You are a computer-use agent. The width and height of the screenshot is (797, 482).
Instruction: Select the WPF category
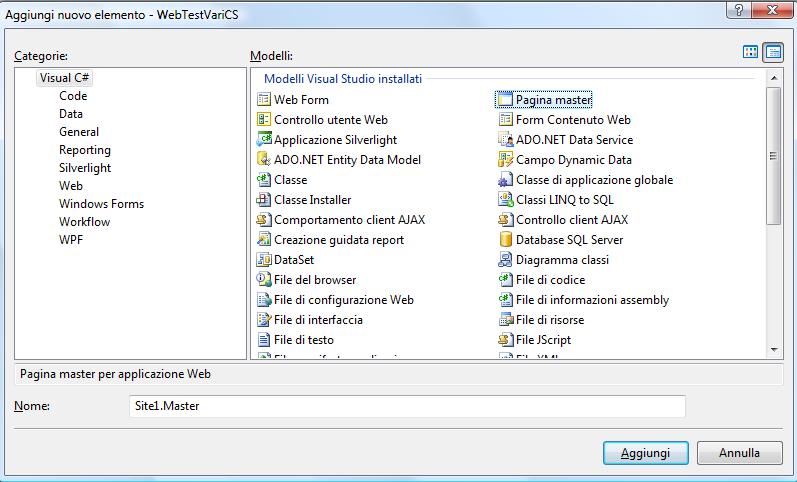pyautogui.click(x=71, y=239)
